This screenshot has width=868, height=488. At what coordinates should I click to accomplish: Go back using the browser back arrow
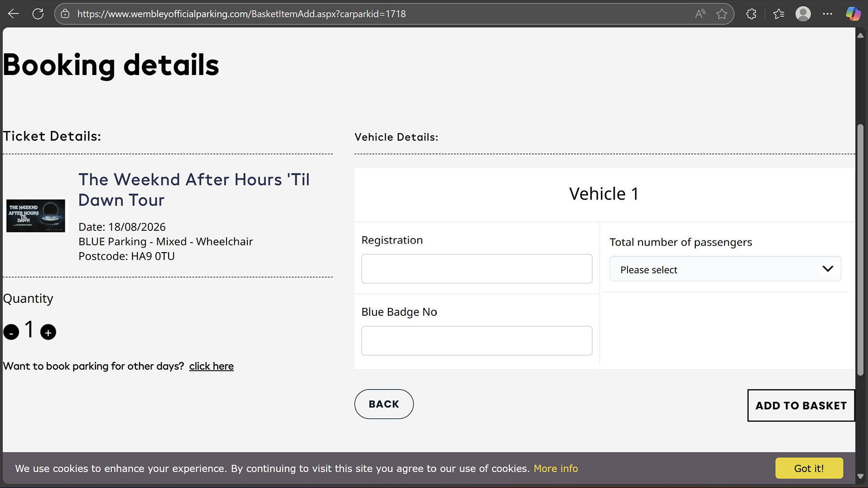coord(14,14)
